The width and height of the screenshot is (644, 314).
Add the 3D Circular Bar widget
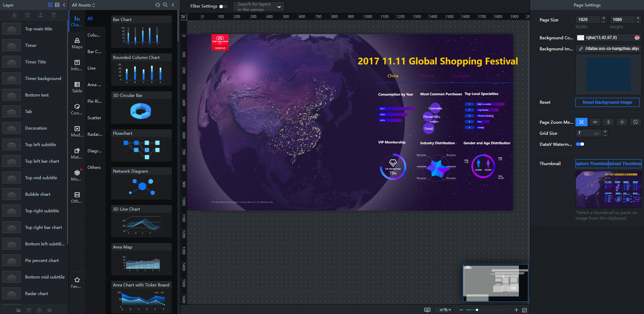[x=142, y=108]
